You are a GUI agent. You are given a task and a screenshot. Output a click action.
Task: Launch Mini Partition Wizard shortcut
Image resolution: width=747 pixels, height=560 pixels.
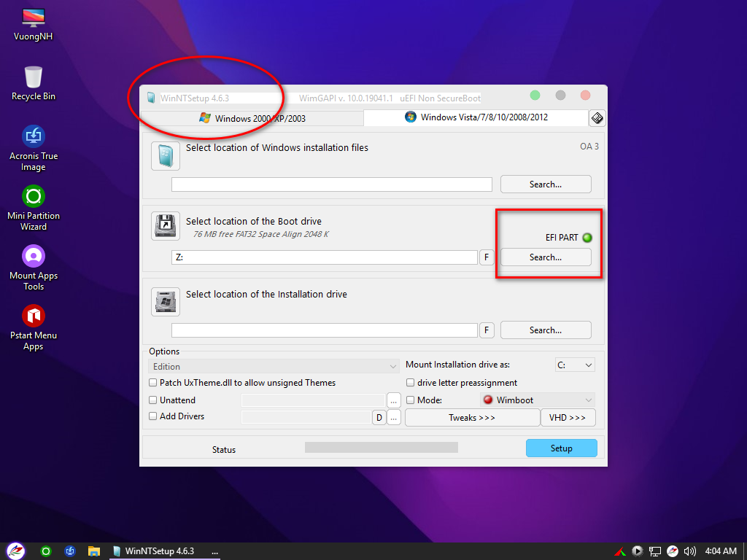(x=34, y=208)
